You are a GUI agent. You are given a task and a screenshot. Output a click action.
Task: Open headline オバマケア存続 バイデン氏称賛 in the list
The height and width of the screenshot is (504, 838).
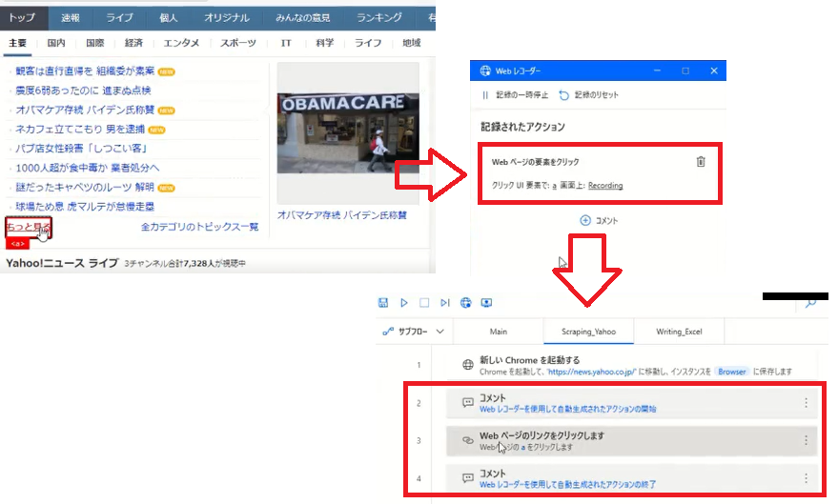tap(85, 110)
